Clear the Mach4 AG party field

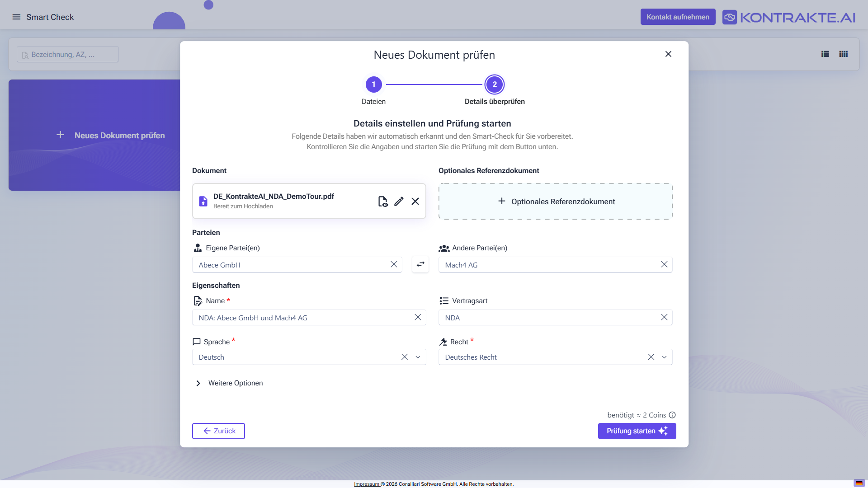click(x=664, y=264)
